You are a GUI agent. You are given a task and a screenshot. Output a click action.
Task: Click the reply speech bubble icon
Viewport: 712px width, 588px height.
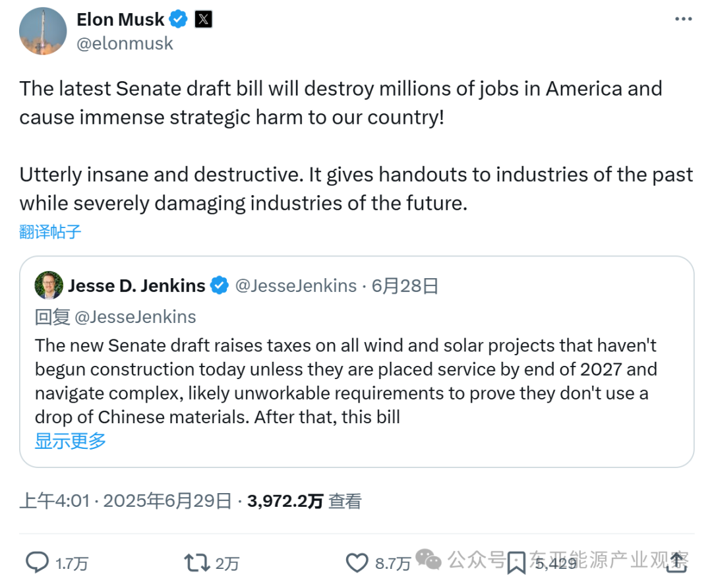37,562
